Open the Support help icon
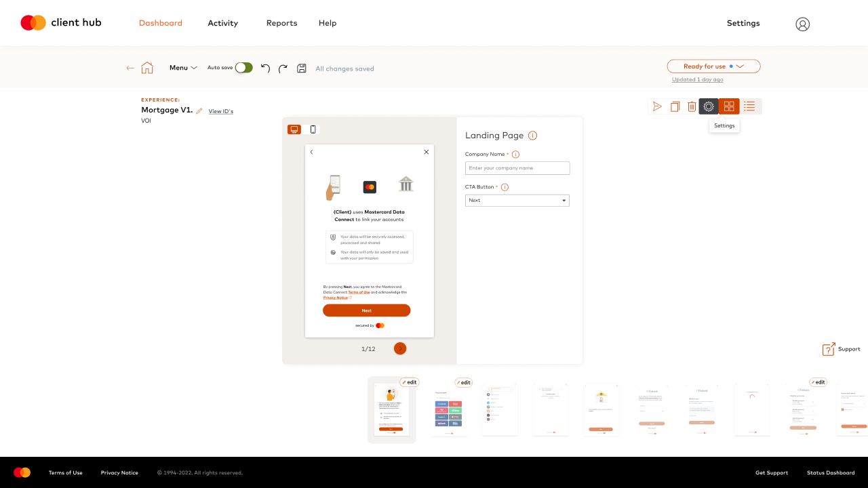Image resolution: width=868 pixels, height=488 pixels. point(829,349)
